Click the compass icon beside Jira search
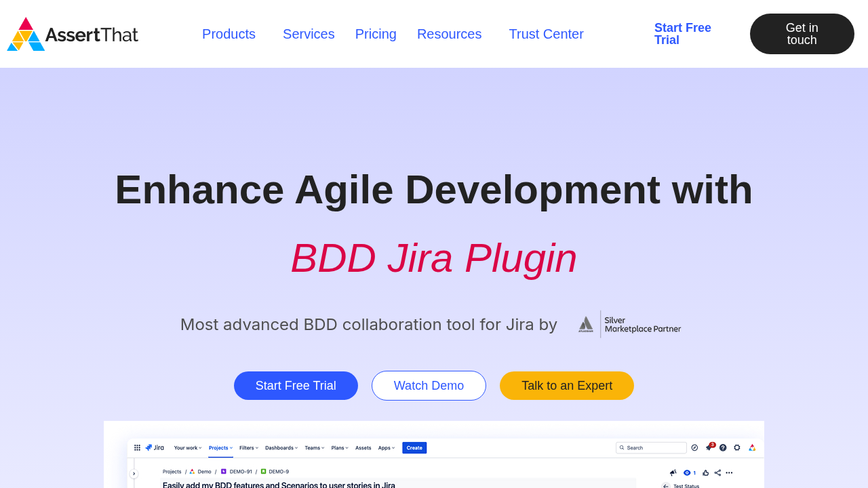Viewport: 868px width, 488px height. click(694, 447)
